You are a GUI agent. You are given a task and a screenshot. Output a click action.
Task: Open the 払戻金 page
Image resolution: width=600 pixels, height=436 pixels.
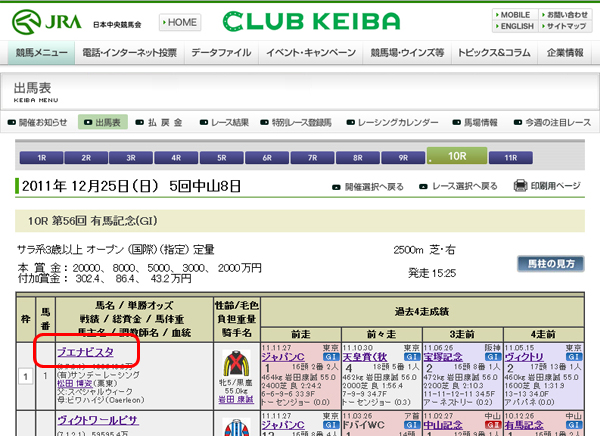point(159,122)
